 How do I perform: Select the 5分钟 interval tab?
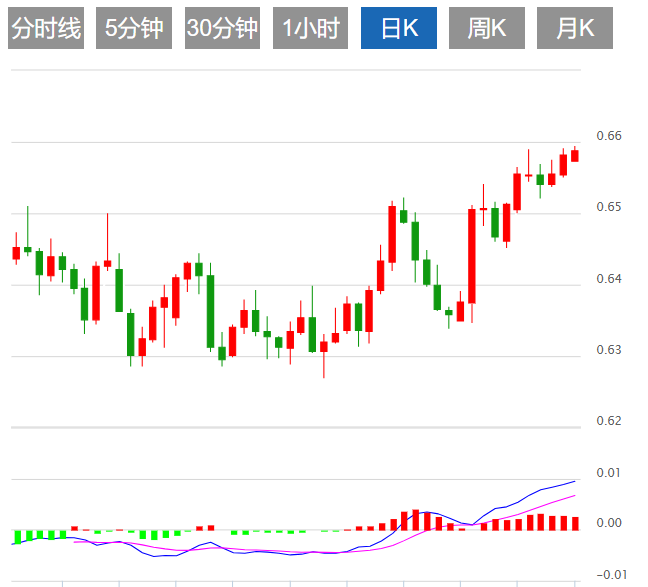134,28
